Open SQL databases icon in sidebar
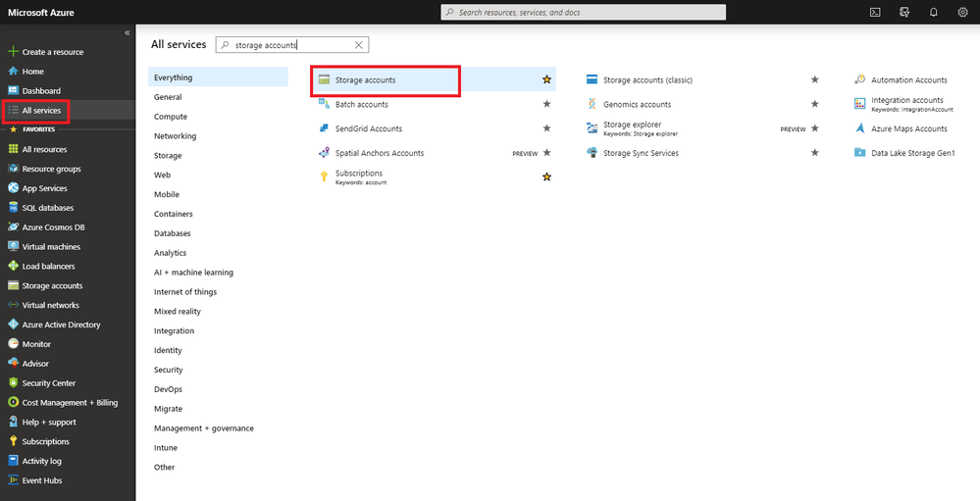 13,208
